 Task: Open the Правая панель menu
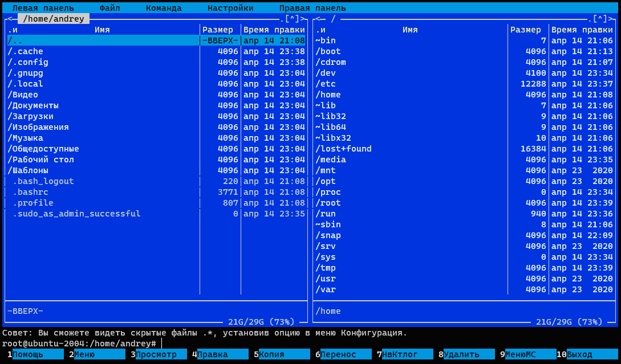[x=312, y=8]
